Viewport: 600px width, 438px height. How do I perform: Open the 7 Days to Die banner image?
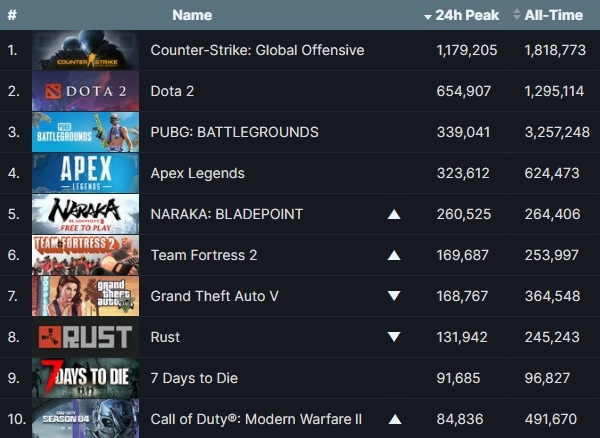click(x=85, y=378)
